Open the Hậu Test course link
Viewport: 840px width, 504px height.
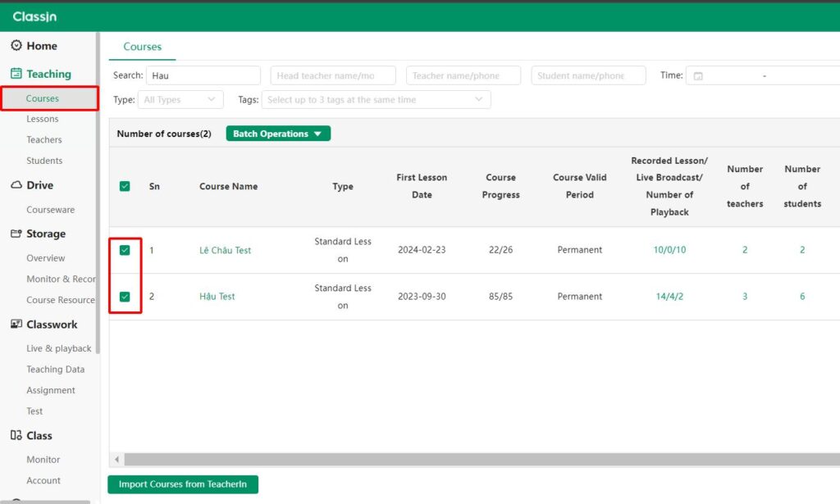coord(217,297)
